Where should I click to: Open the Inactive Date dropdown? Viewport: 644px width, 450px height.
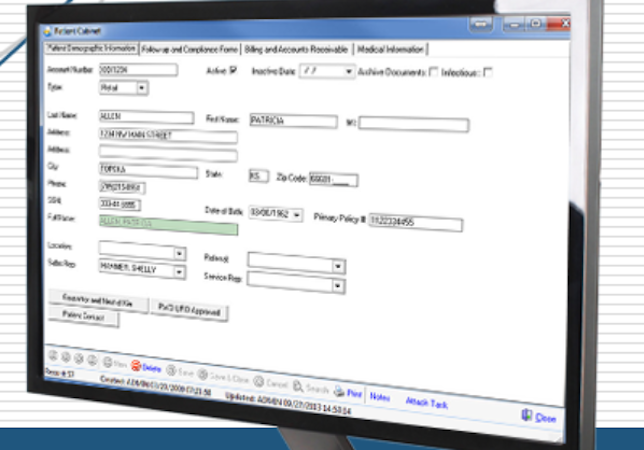[348, 72]
